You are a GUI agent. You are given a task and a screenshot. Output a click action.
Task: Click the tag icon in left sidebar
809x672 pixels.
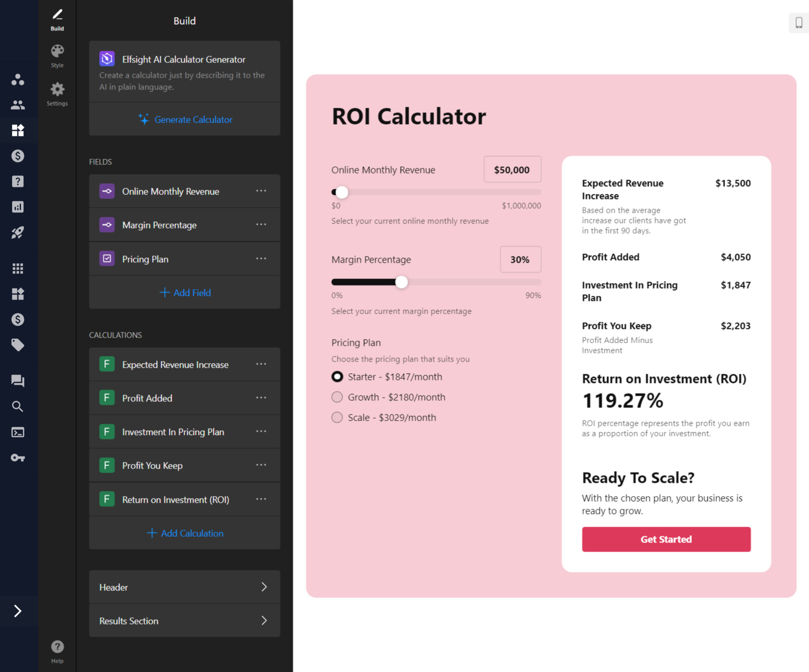(x=18, y=345)
